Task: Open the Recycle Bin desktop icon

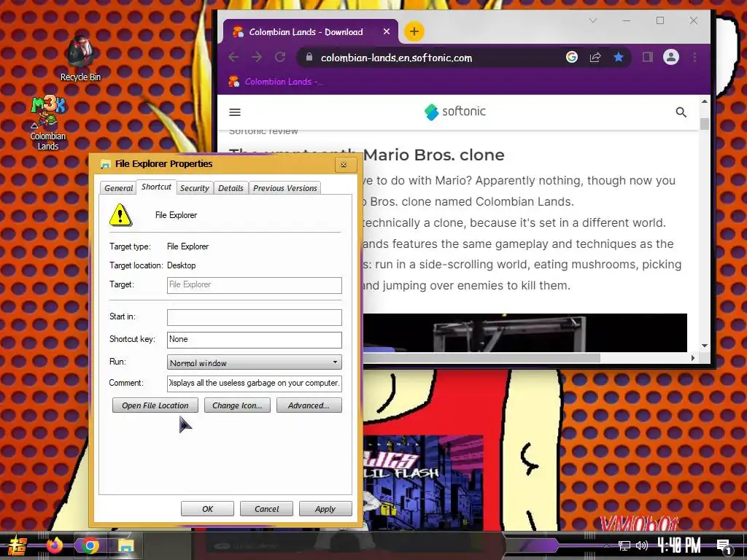Action: (x=80, y=58)
